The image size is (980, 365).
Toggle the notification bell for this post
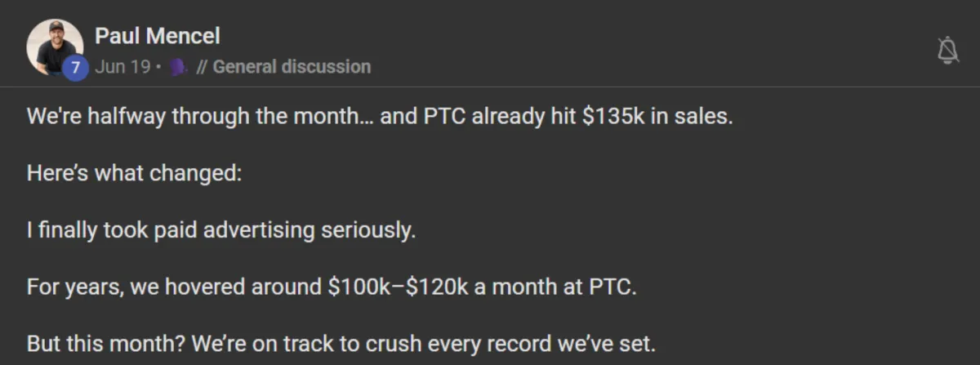[947, 51]
